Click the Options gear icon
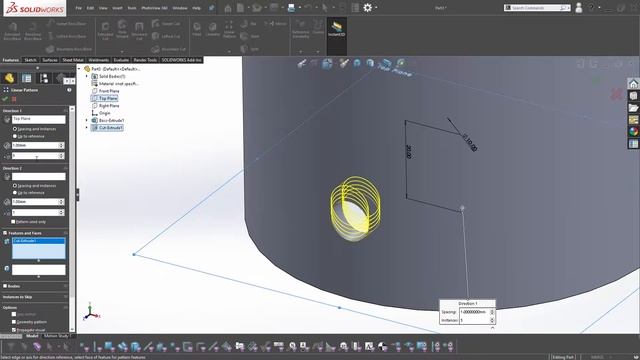640x360 pixels. pos(367,8)
